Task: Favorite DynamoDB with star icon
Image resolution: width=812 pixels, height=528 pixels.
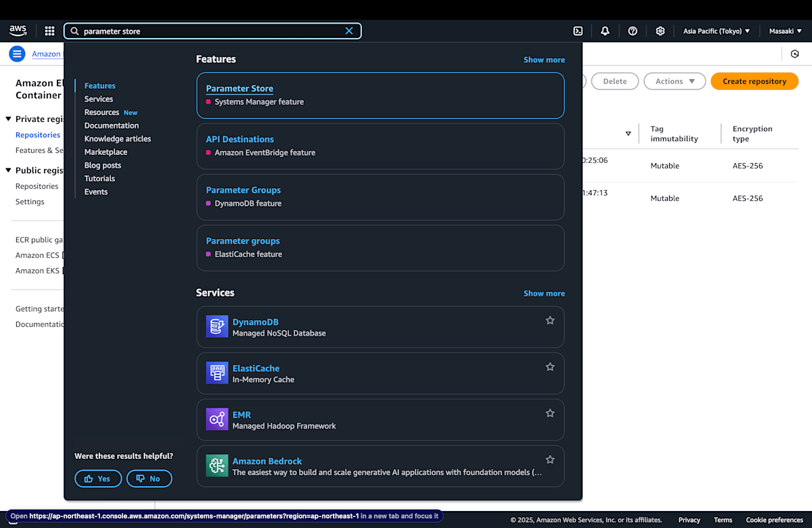Action: click(550, 320)
